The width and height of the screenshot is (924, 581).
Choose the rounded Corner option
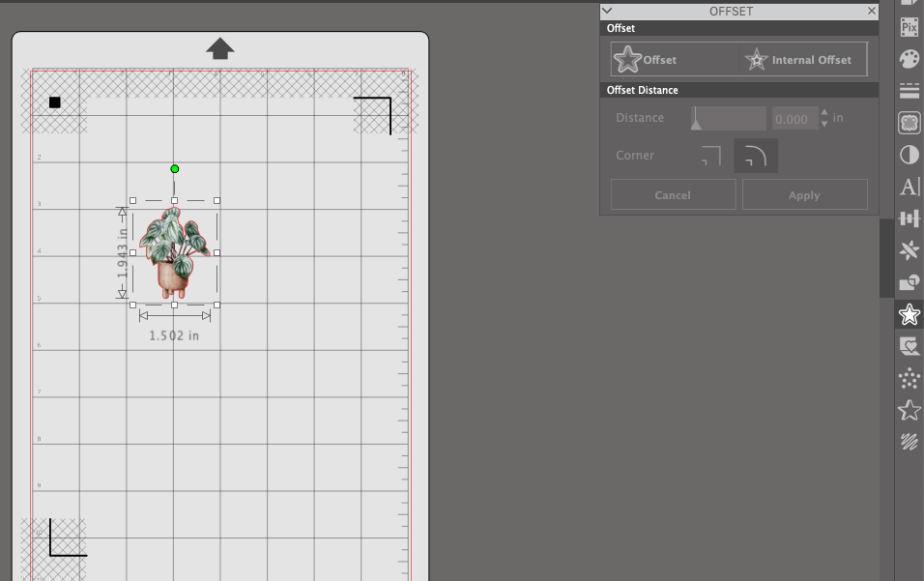pos(756,156)
